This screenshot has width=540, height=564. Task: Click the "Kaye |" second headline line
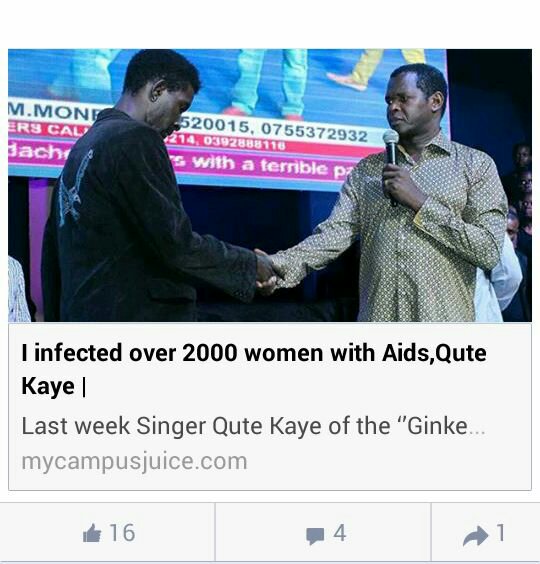click(x=54, y=386)
